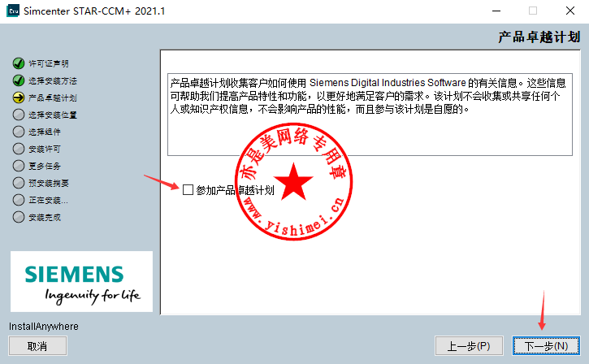Select the 选择安装位置 step label

point(53,115)
